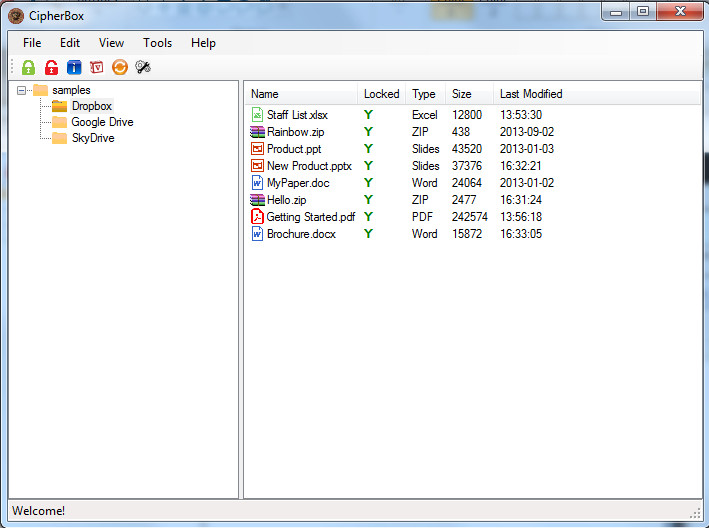The height and width of the screenshot is (528, 709).
Task: Click the size value 242574
Action: tap(470, 217)
